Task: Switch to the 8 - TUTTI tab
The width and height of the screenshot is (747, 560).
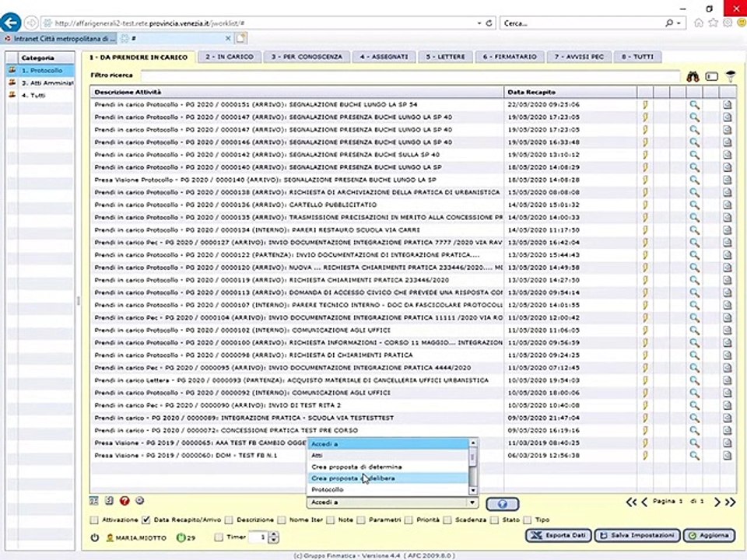Action: (637, 57)
